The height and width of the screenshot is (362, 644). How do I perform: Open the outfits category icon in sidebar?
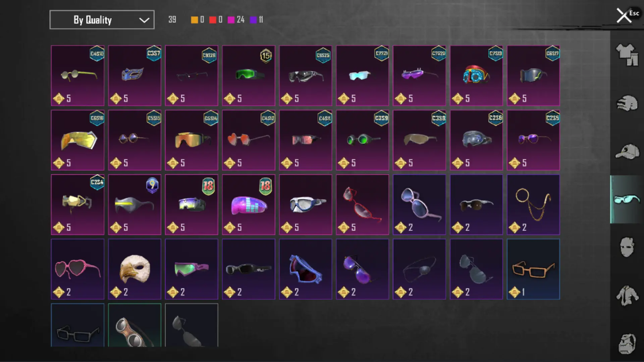point(627,55)
